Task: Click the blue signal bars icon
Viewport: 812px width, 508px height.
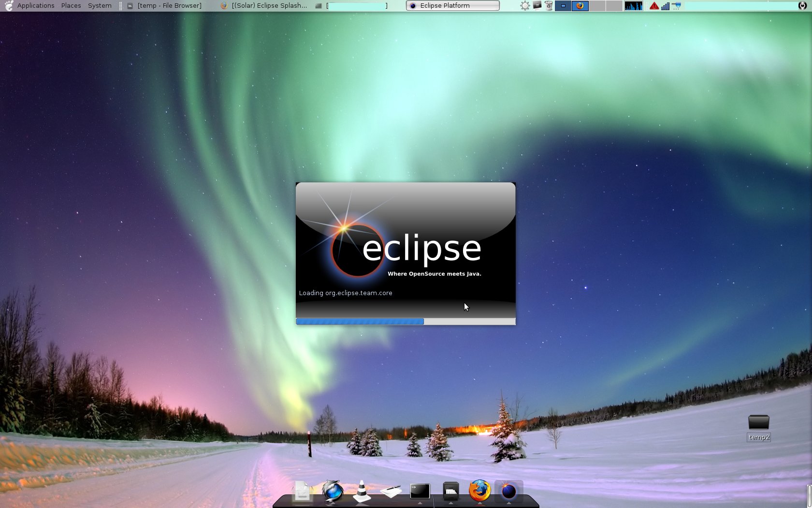Action: 666,6
